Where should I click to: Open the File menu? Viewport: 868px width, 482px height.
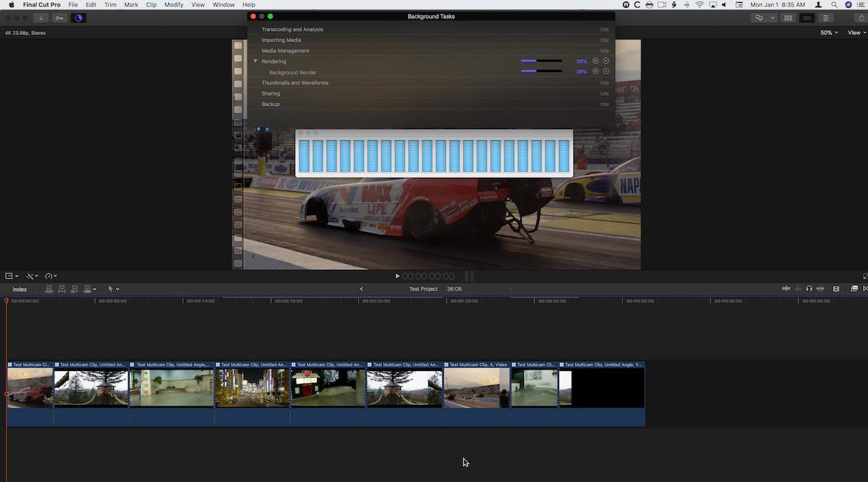click(73, 4)
